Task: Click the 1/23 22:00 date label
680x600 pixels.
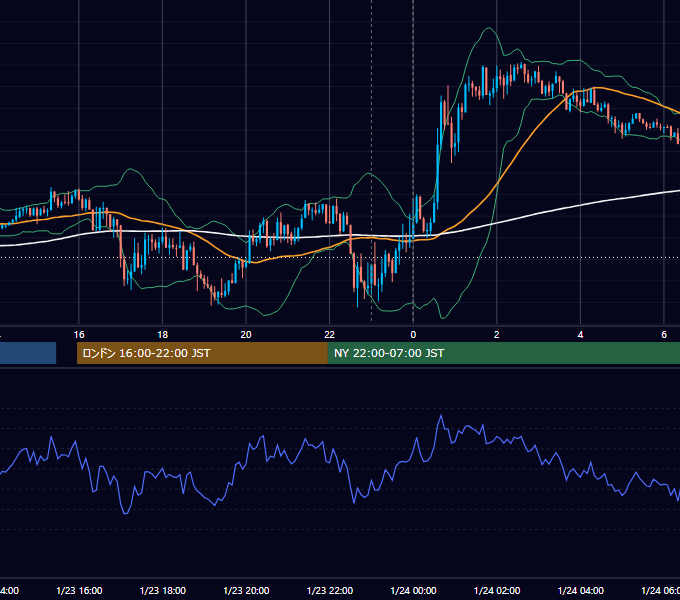Action: (330, 590)
